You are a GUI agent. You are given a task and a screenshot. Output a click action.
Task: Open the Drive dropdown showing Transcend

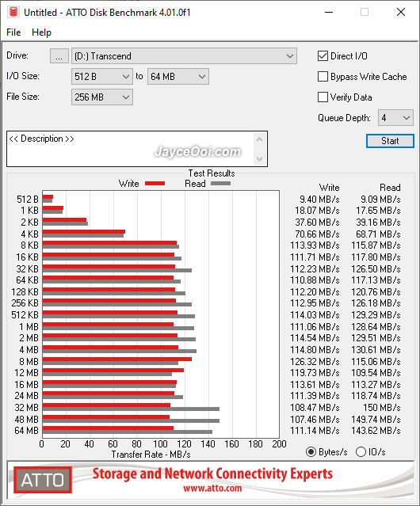[x=184, y=56]
